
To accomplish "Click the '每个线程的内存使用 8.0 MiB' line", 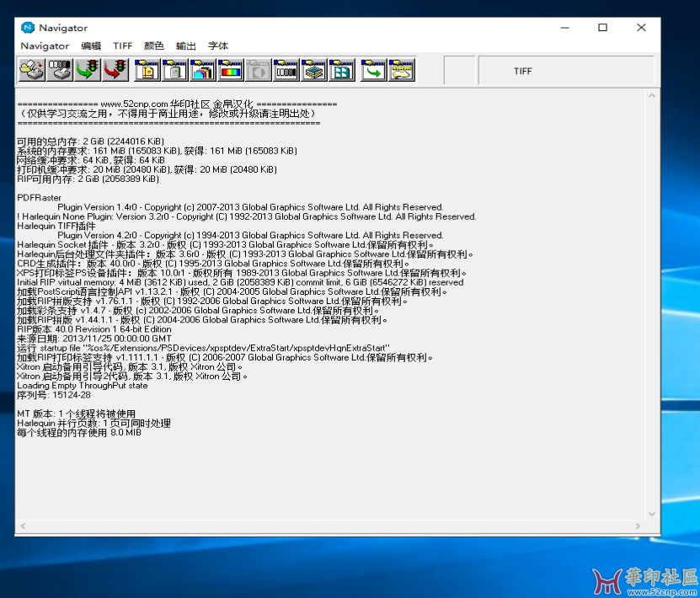I will pyautogui.click(x=79, y=432).
